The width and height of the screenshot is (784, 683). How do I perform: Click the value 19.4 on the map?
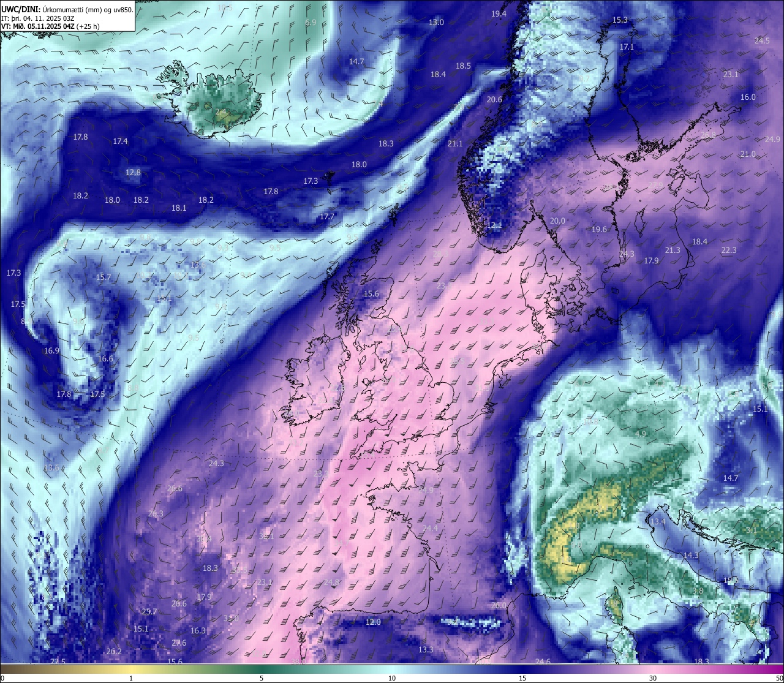point(499,13)
